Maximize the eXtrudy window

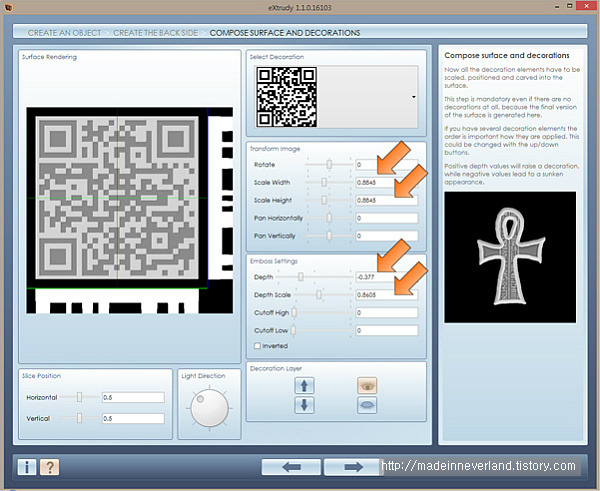click(x=569, y=6)
